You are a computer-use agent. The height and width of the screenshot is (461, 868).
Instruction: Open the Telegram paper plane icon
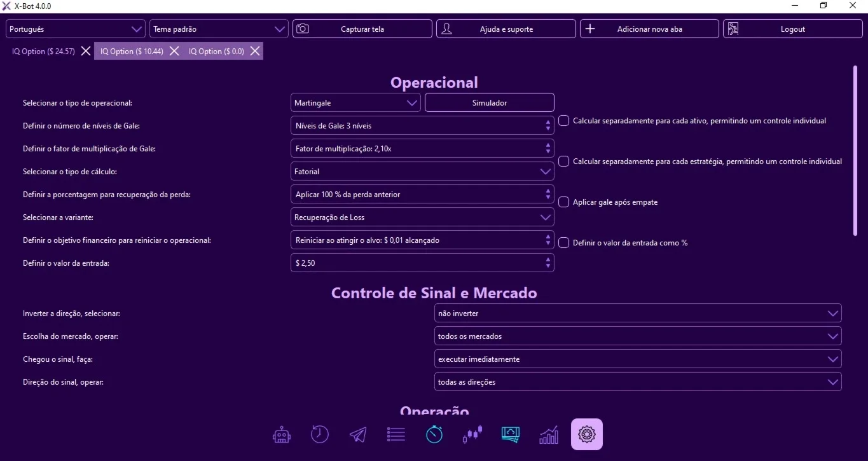tap(358, 434)
